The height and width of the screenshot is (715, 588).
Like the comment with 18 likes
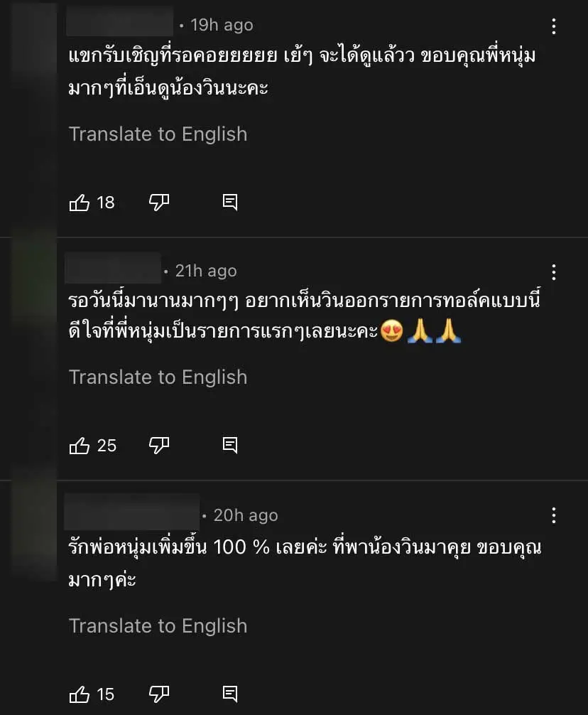pos(80,203)
